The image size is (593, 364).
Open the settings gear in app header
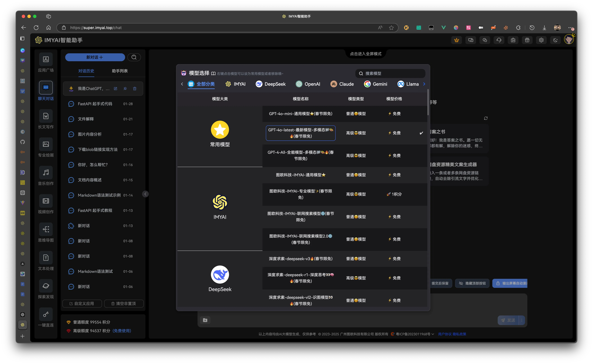click(x=541, y=40)
